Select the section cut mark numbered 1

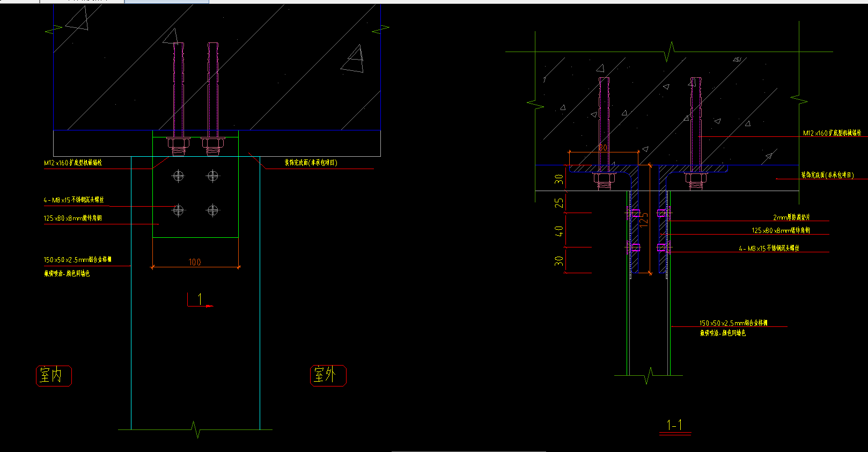point(200,300)
